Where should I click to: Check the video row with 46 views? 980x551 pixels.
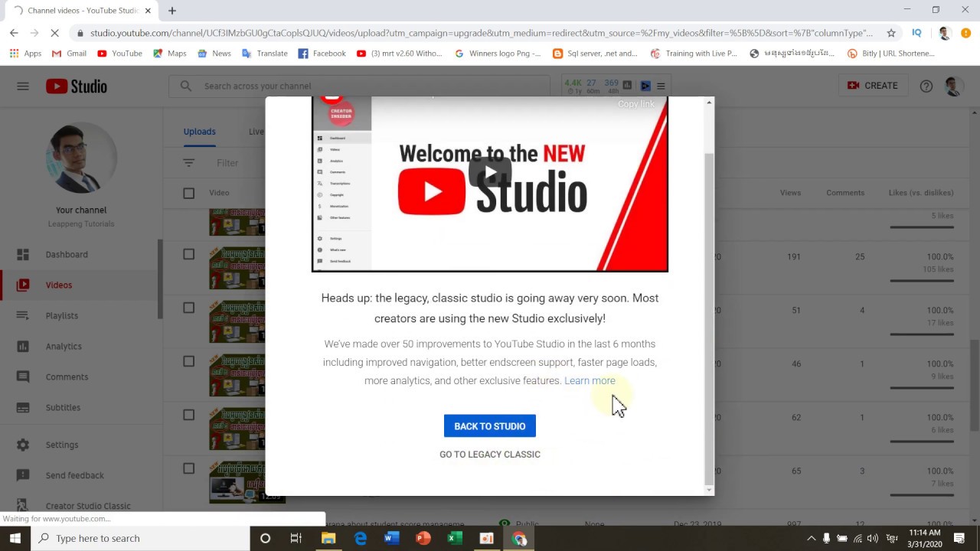coord(188,361)
